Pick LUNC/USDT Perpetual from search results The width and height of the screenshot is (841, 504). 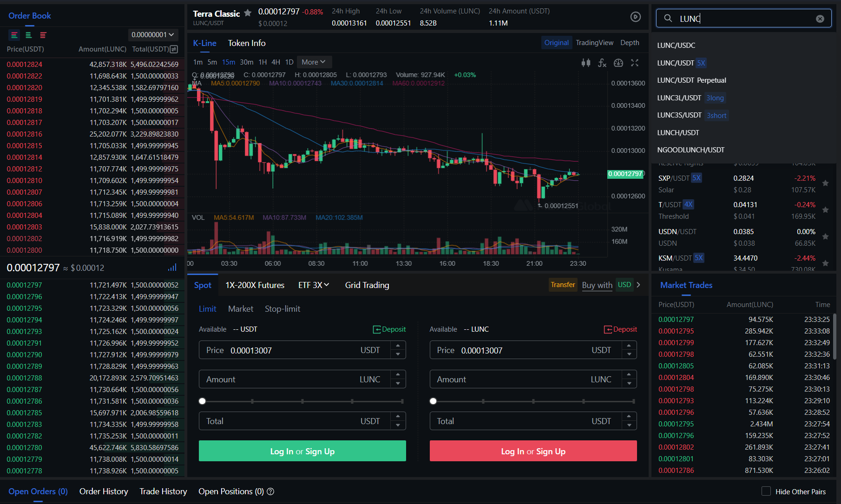691,80
